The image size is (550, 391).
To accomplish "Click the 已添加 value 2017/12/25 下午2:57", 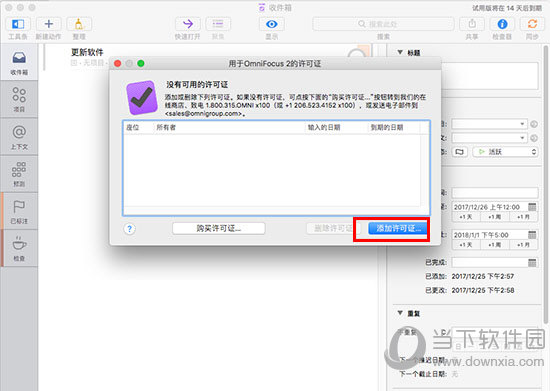I will 483,276.
